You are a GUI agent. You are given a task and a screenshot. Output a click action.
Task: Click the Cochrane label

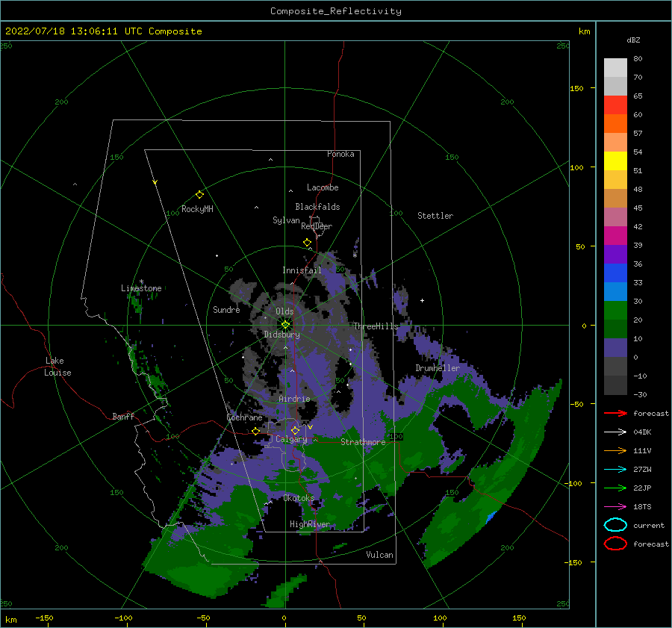pyautogui.click(x=244, y=417)
